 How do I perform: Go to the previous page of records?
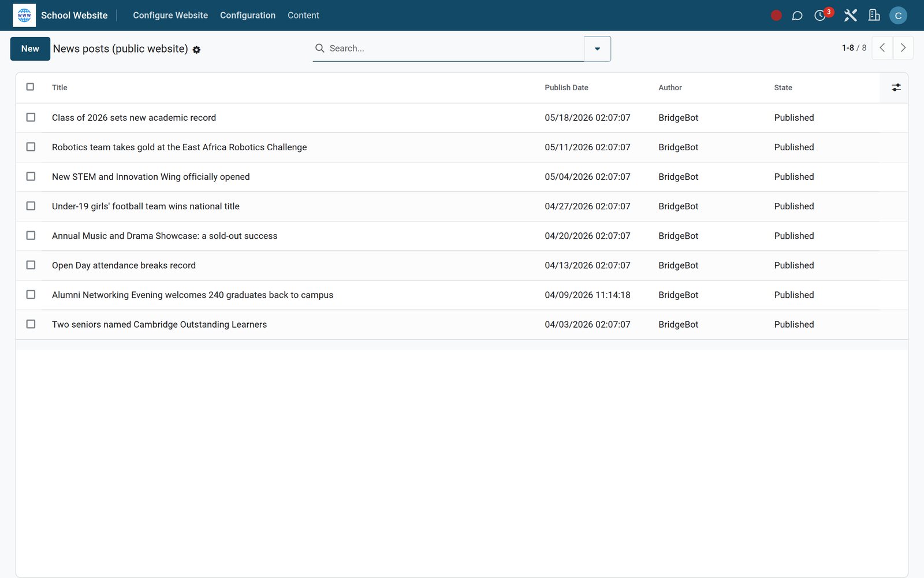[x=882, y=48]
